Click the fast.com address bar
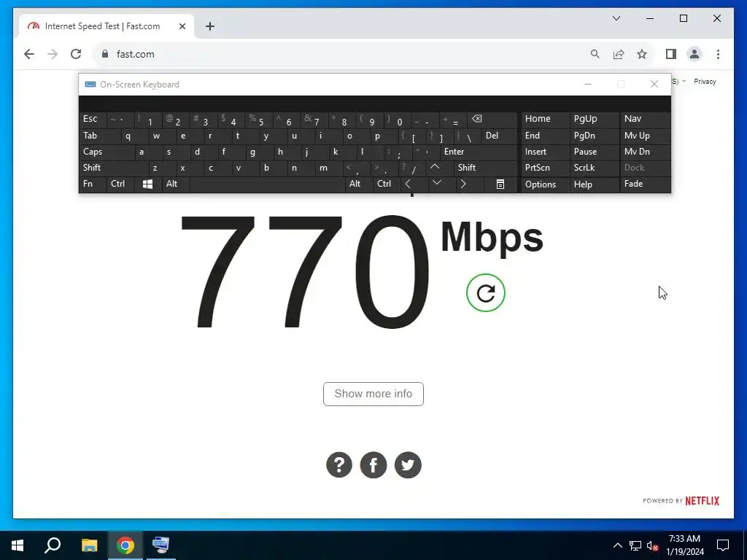The image size is (747, 560). 344,54
